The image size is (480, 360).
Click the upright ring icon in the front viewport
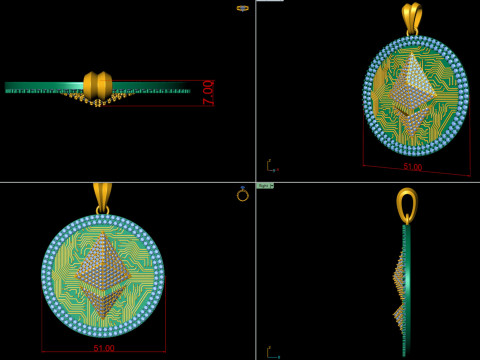[242, 194]
